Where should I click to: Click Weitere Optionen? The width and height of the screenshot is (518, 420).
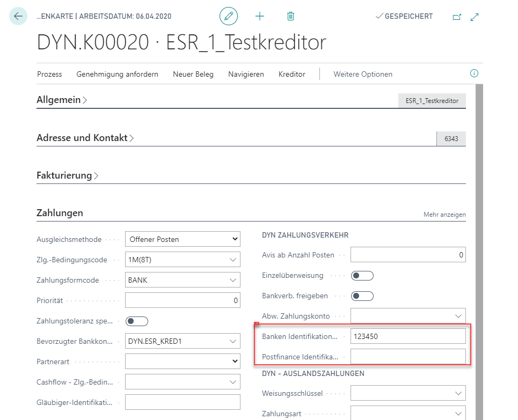click(363, 74)
